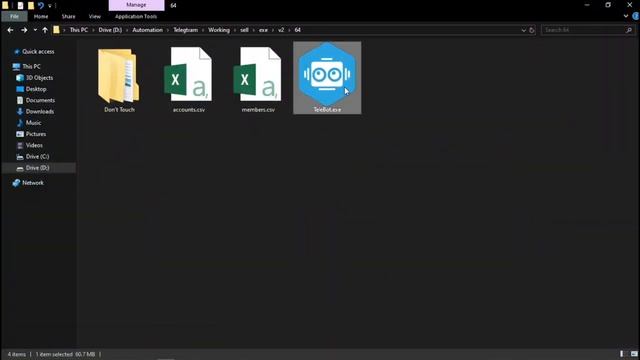Screen dimensions: 640x360
Task: Click This PC in address breadcrumb
Action: 78,30
